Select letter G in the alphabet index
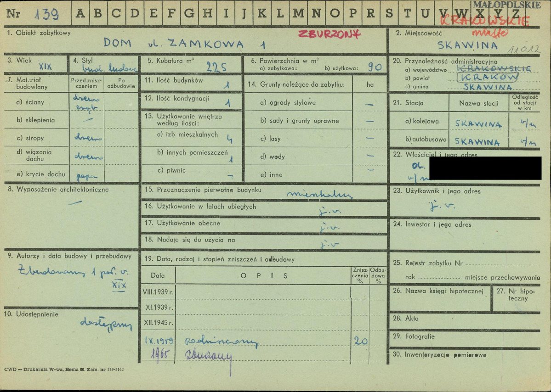 coord(189,13)
